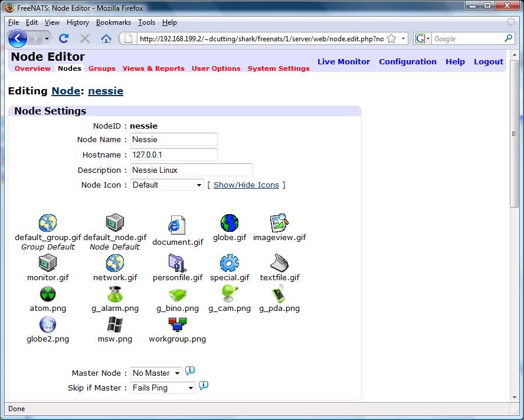Open the FreeNATS Help link

point(455,62)
